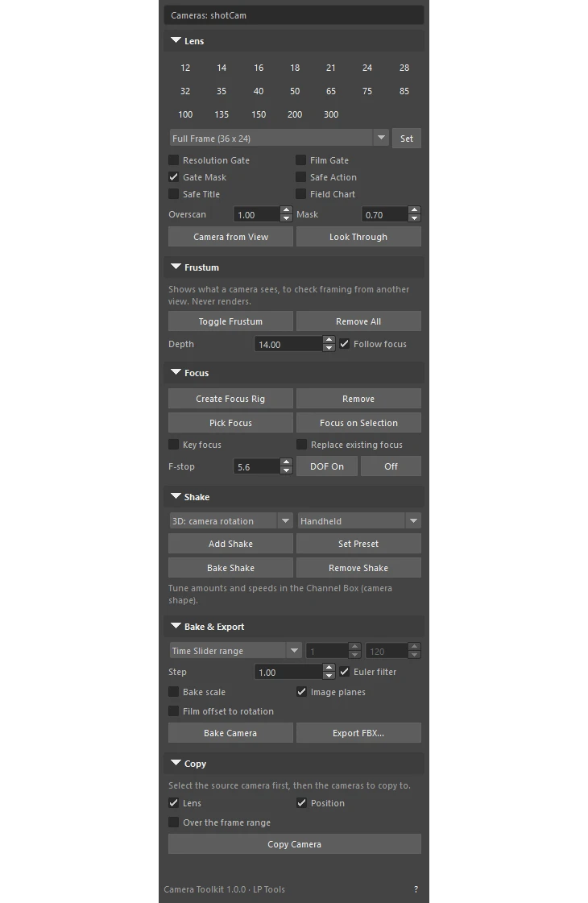
Task: Enable the Safe Title checkbox
Action: (x=173, y=194)
